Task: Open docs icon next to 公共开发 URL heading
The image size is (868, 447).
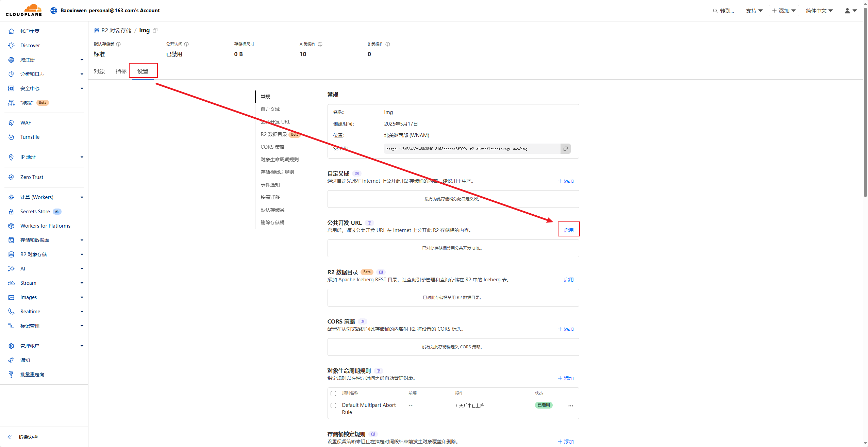Action: [369, 223]
